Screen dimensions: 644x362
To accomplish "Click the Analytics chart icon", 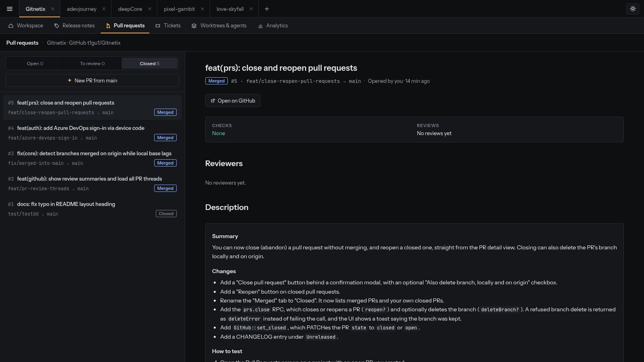I will coord(260,26).
